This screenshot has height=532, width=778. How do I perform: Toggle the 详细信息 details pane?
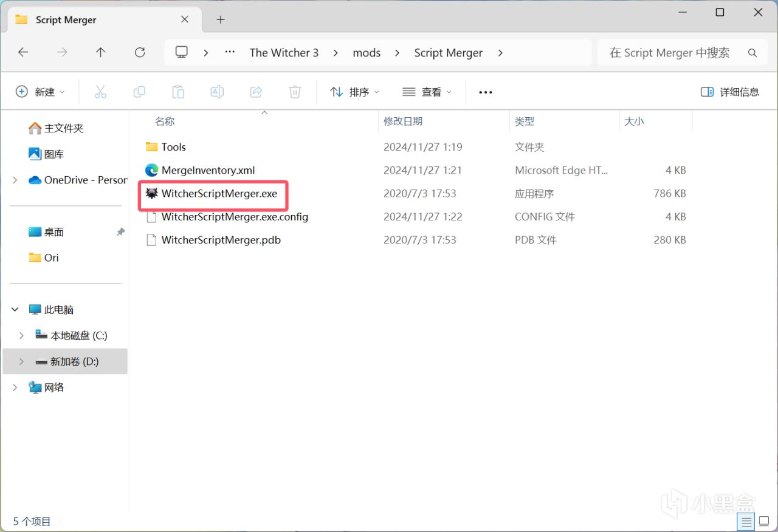pos(730,92)
